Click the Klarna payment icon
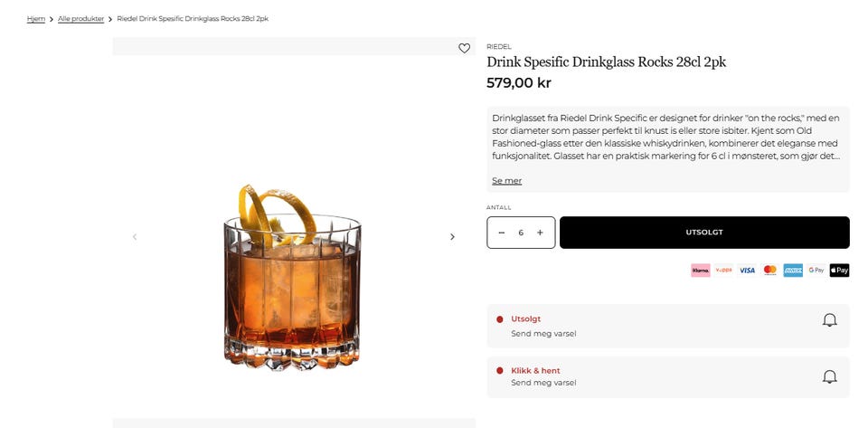The image size is (868, 428). tap(700, 271)
